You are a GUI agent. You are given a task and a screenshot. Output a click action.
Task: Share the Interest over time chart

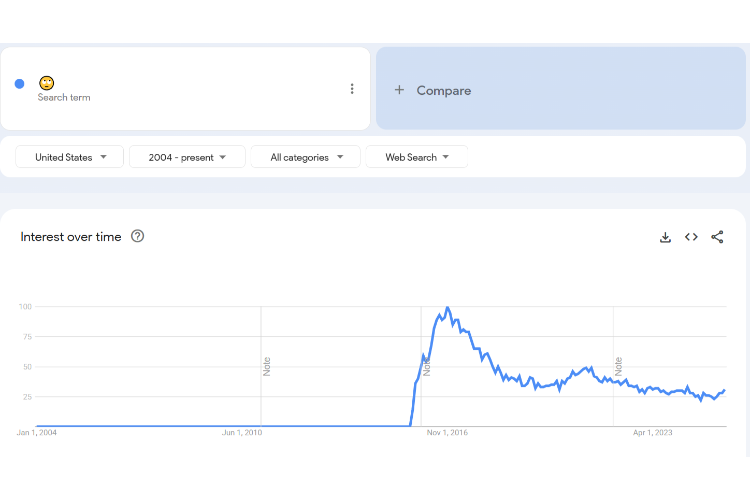(717, 237)
